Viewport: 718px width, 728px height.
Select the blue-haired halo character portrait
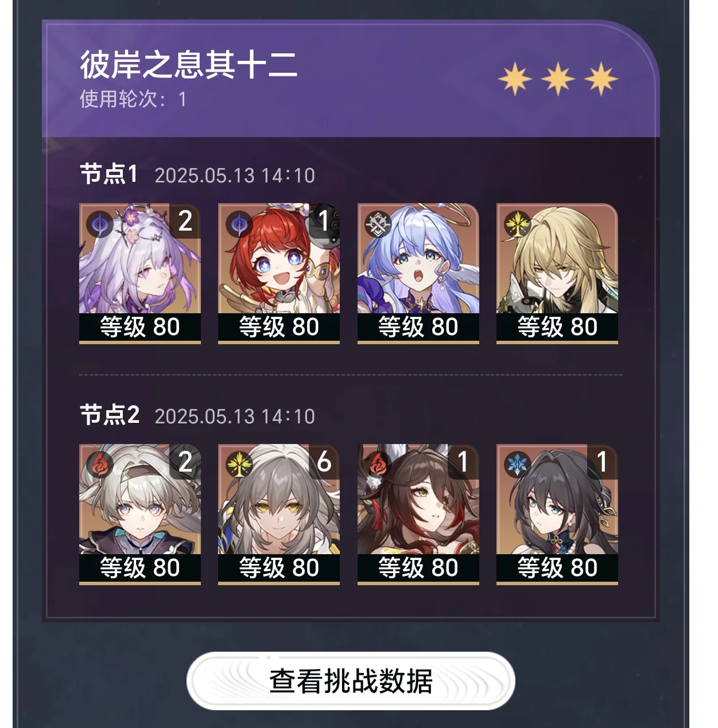click(418, 274)
